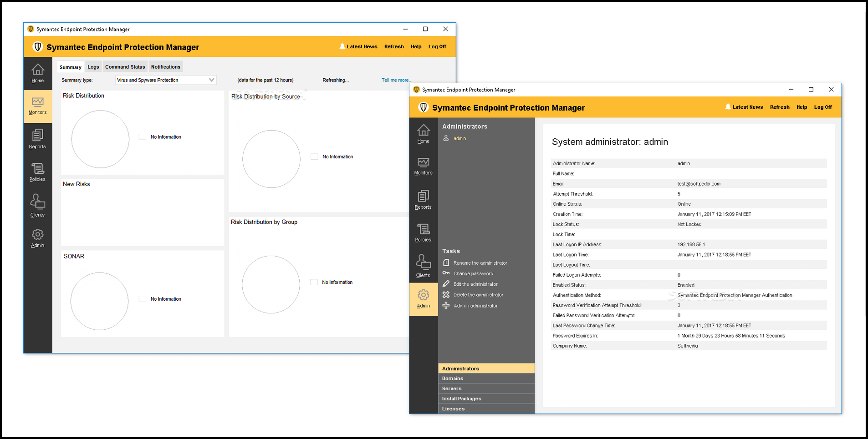Click the Edit the administrator pencil icon
868x439 pixels.
click(446, 284)
